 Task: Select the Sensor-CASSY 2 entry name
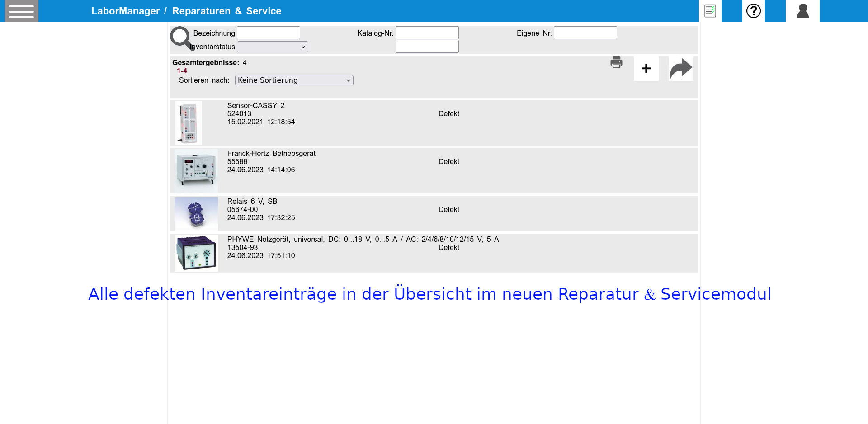coord(256,105)
